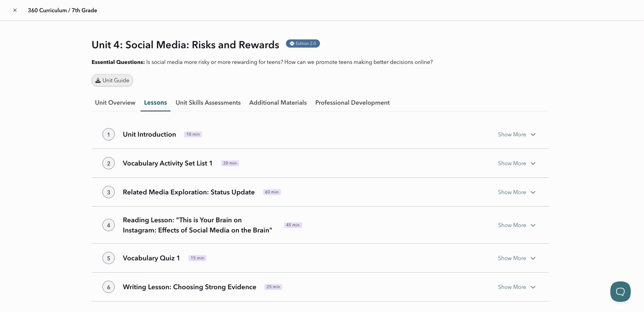Screen dimensions: 644x312
Task: Expand Writing Lesson: Choosing Strong Evidence
Action: (517, 287)
